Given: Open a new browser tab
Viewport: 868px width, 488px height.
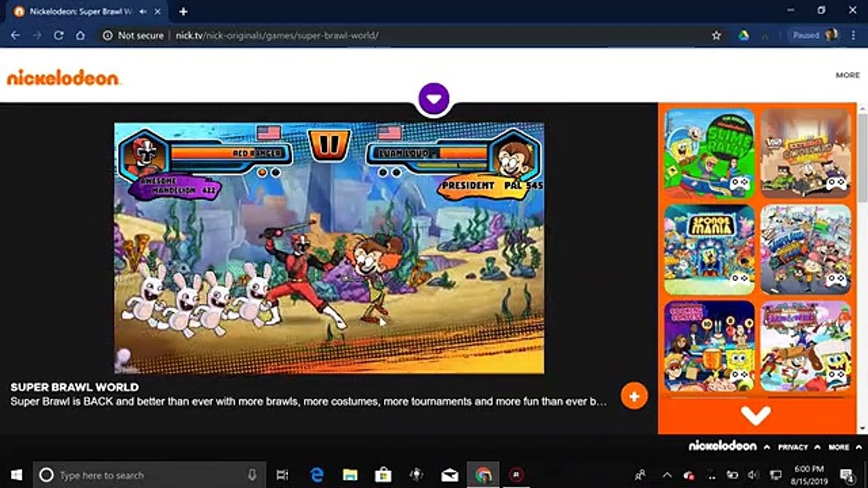Looking at the screenshot, I should coord(183,12).
